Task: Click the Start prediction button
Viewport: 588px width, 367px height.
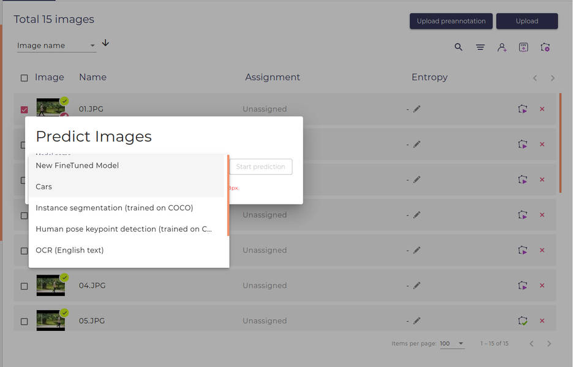Action: 260,166
